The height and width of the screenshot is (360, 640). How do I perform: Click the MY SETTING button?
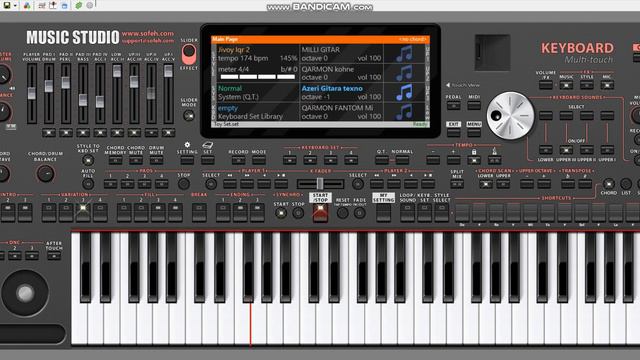pyautogui.click(x=384, y=213)
